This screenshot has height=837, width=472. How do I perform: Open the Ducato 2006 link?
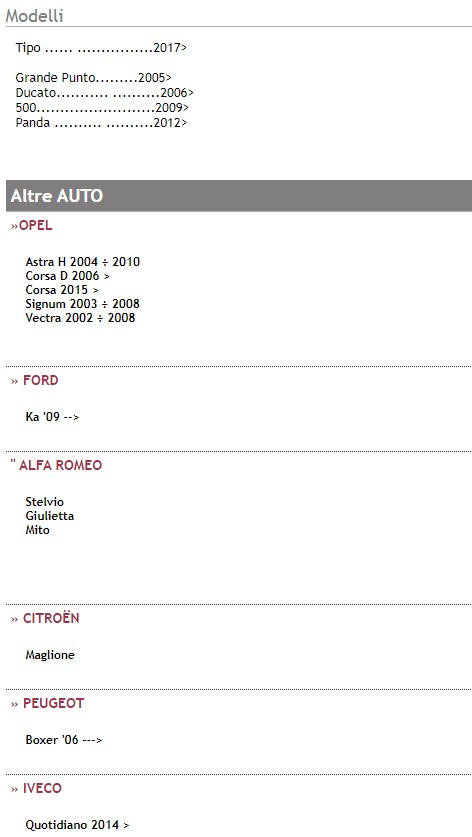[x=104, y=93]
